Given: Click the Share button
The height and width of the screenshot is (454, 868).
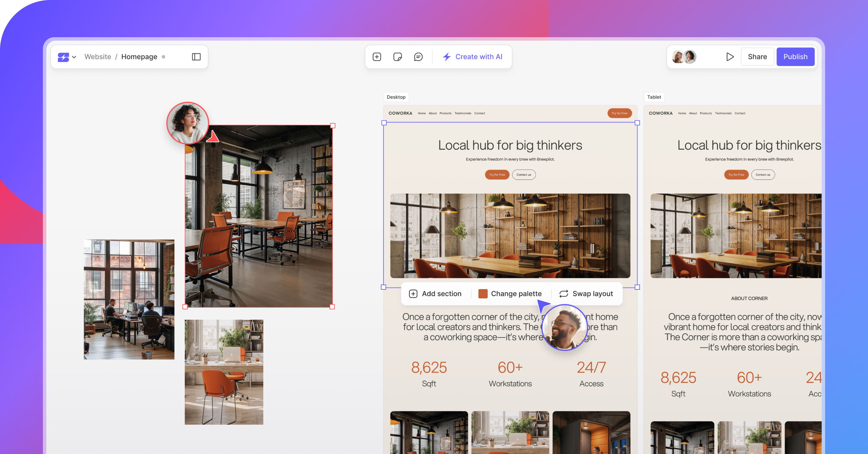Looking at the screenshot, I should (x=757, y=56).
